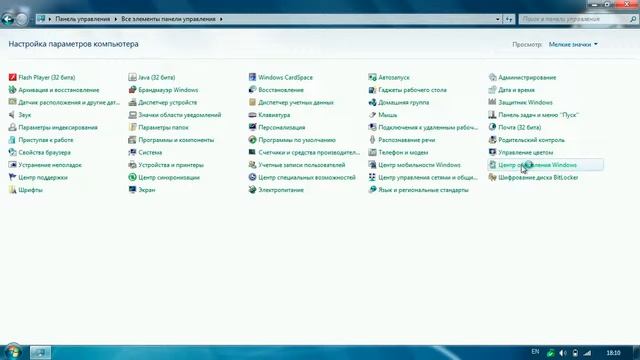Open Шифрование диска BitLocker icon

(492, 177)
